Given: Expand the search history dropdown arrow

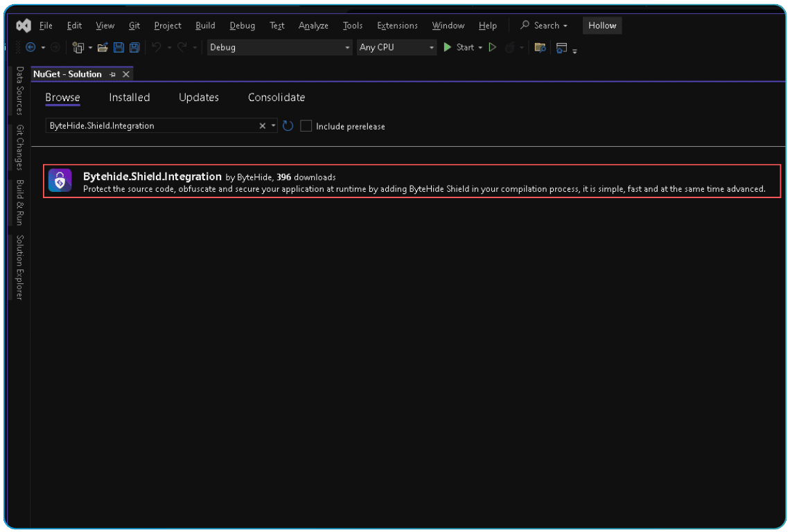Looking at the screenshot, I should (x=273, y=126).
